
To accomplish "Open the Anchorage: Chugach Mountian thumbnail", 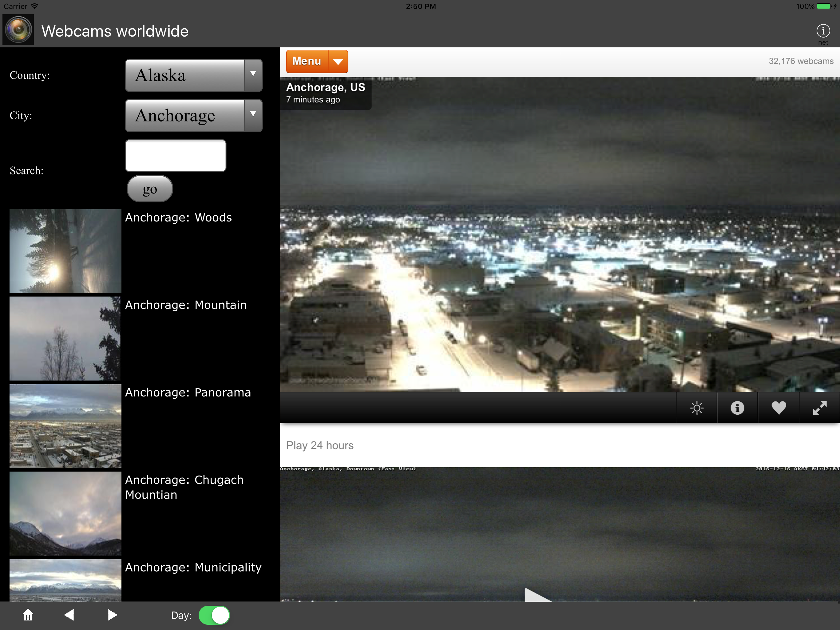I will [x=65, y=513].
